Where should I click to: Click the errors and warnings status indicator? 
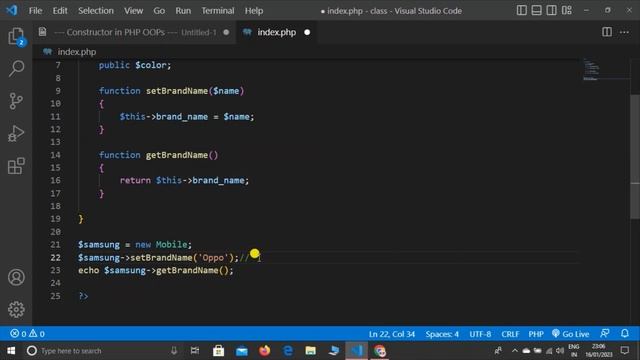tap(27, 334)
